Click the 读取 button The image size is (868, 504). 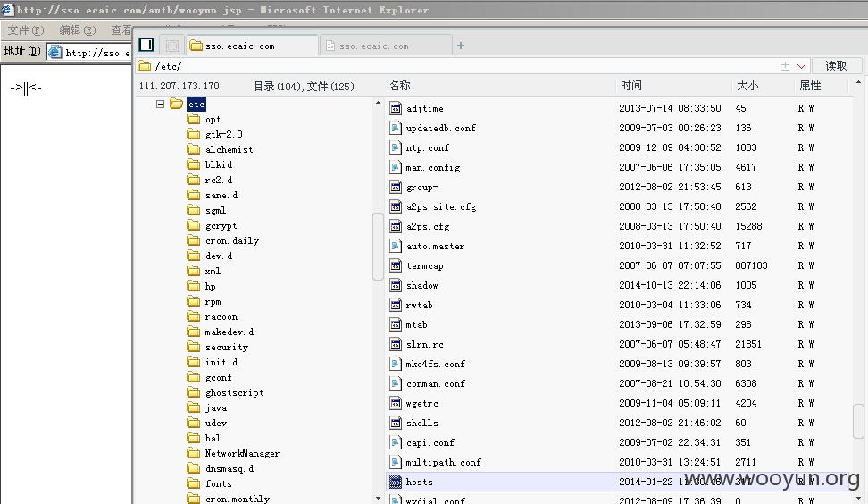836,66
